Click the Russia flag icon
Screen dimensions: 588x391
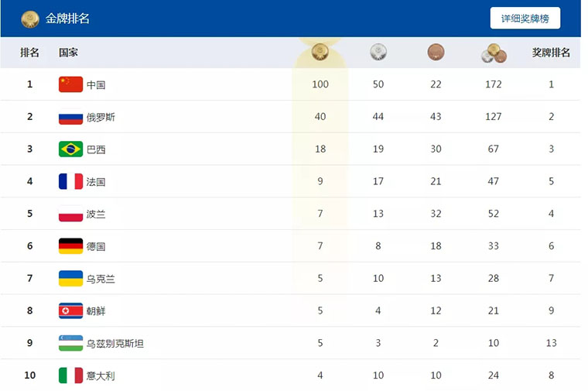click(70, 117)
